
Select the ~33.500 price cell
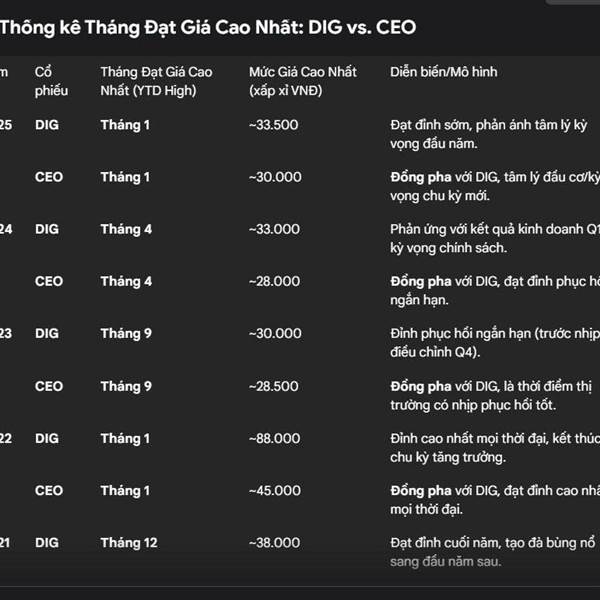275,125
